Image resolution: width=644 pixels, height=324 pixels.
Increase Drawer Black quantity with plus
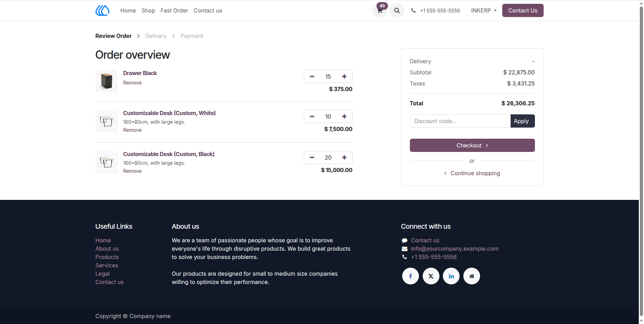click(x=344, y=76)
